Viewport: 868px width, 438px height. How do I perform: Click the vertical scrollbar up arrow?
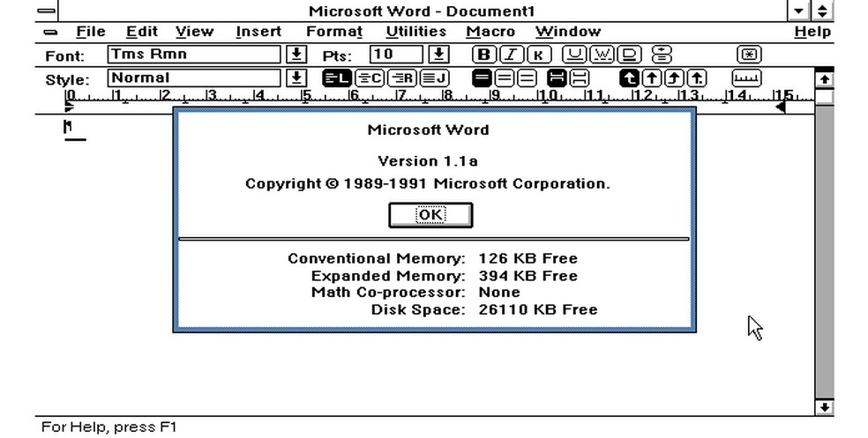click(824, 79)
